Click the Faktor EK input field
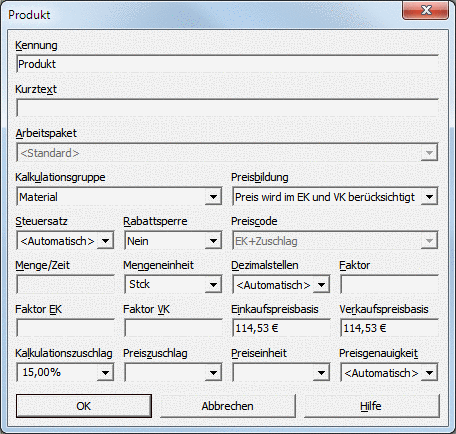The height and width of the screenshot is (434, 456). pyautogui.click(x=65, y=328)
